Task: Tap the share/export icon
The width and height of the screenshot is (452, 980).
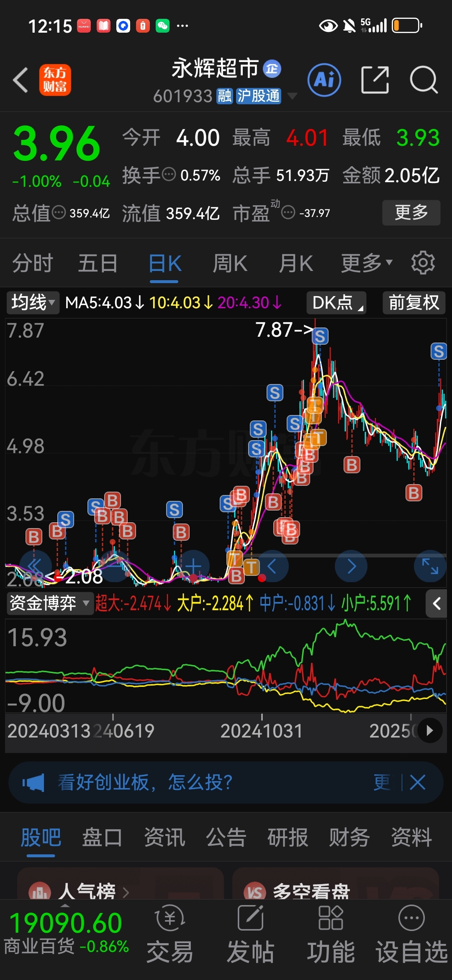Action: click(375, 80)
